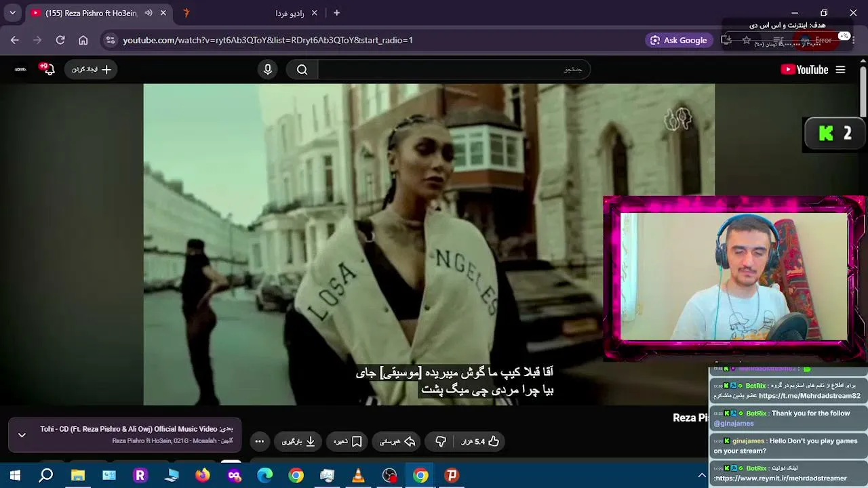Switch to the رادیو فردا tab
This screenshot has height=488, width=868.
pyautogui.click(x=251, y=13)
